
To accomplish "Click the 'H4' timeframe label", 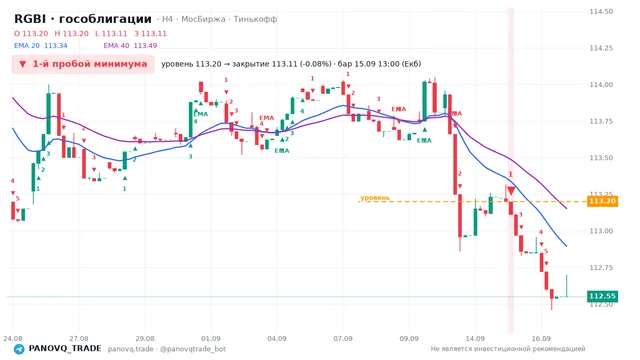I will [x=167, y=19].
